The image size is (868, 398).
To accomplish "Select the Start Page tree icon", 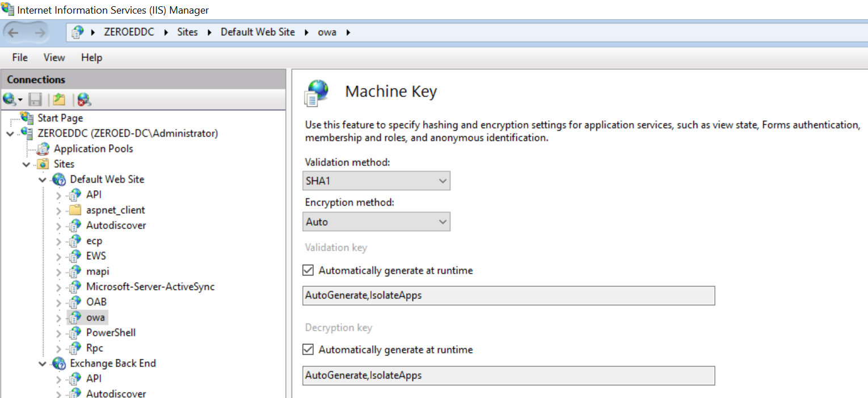I will (x=27, y=118).
